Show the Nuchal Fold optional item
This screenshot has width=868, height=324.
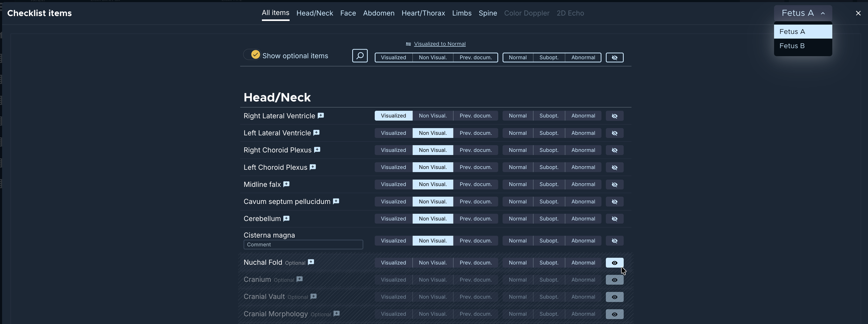[x=615, y=263]
